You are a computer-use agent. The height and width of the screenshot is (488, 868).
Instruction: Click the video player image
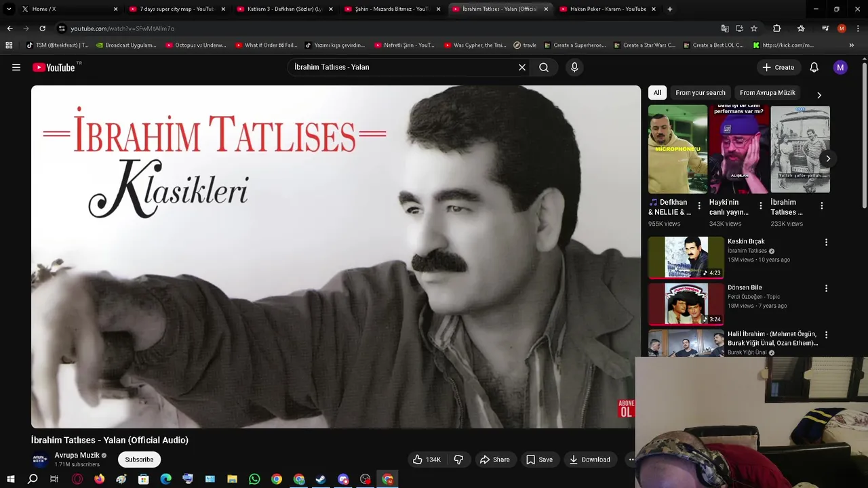pyautogui.click(x=336, y=257)
